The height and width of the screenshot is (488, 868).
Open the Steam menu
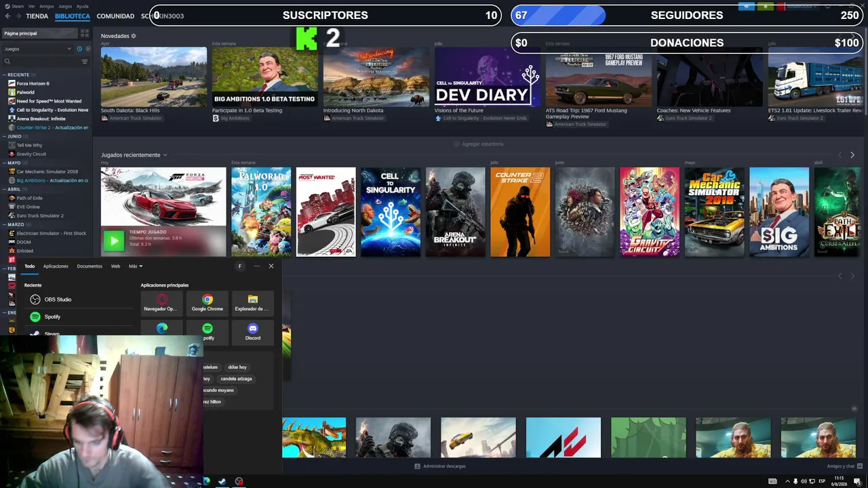(15, 6)
